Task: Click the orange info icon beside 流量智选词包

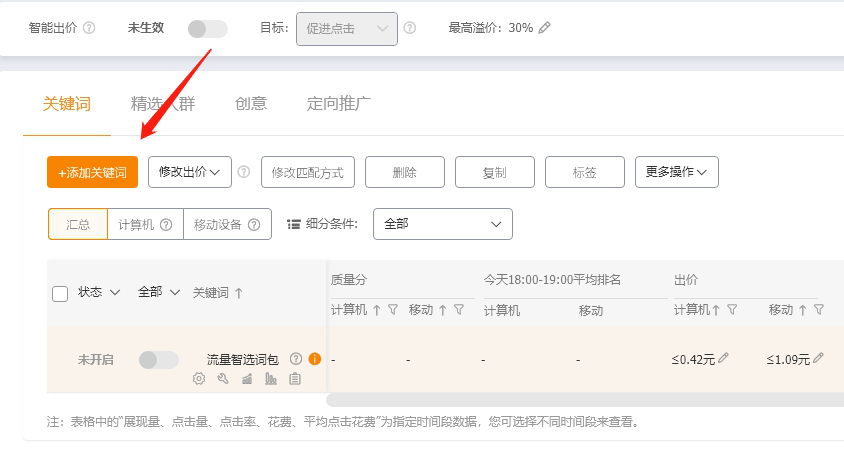Action: [x=314, y=359]
